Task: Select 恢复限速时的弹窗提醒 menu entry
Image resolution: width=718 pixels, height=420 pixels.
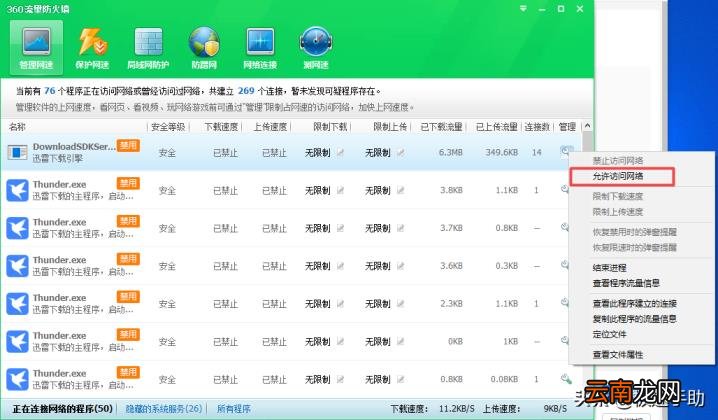Action: coord(635,248)
